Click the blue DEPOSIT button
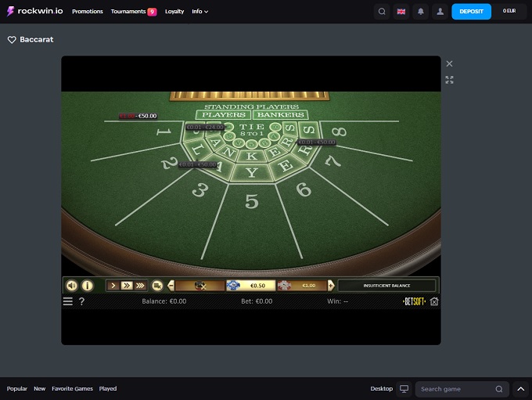This screenshot has width=532, height=400. (x=471, y=12)
